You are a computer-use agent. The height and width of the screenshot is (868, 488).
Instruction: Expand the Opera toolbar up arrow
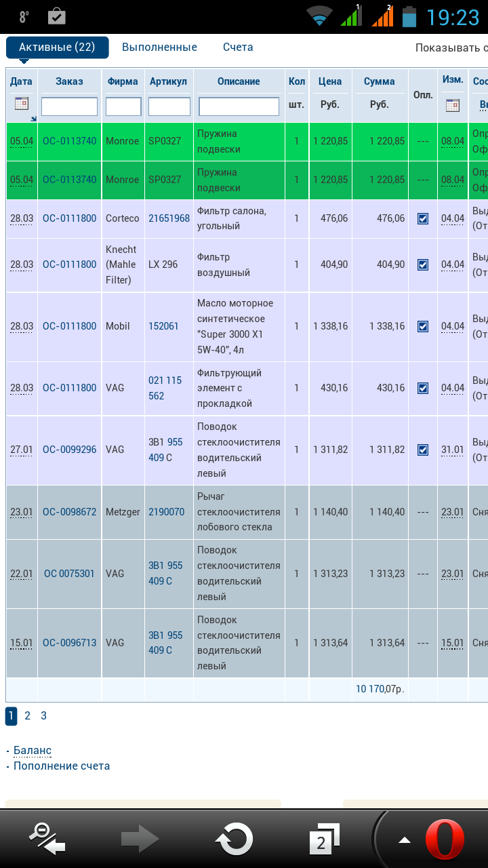pos(405,840)
